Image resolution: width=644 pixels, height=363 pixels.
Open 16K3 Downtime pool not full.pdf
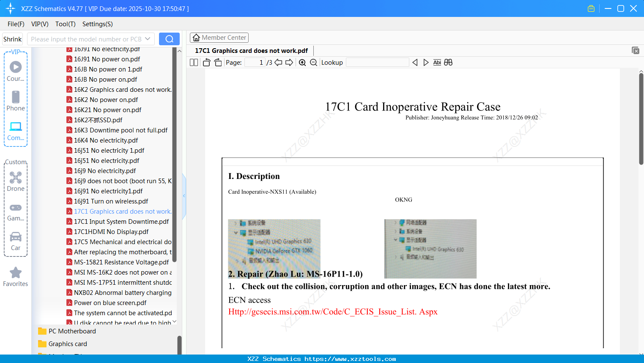click(x=121, y=130)
